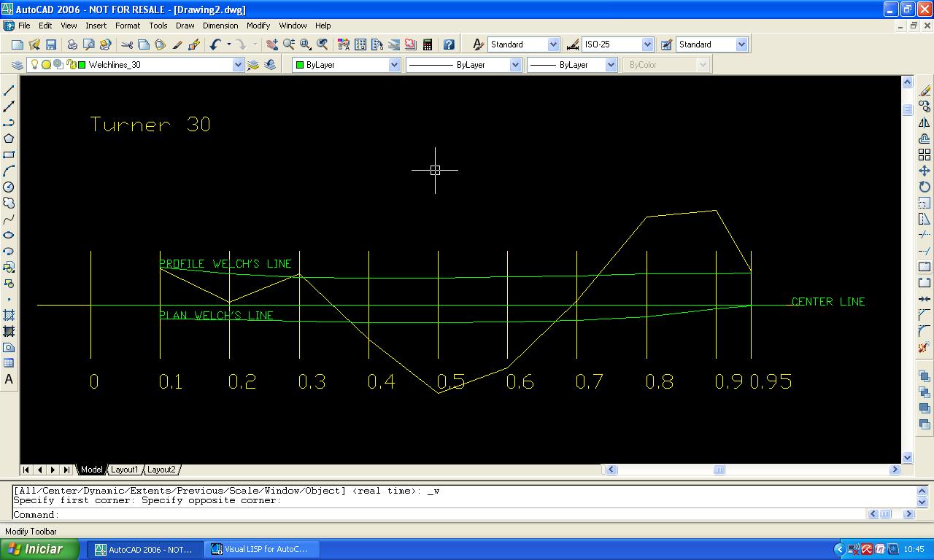This screenshot has height=560, width=934.
Task: Open the Standard text style dropdown
Action: (x=553, y=44)
